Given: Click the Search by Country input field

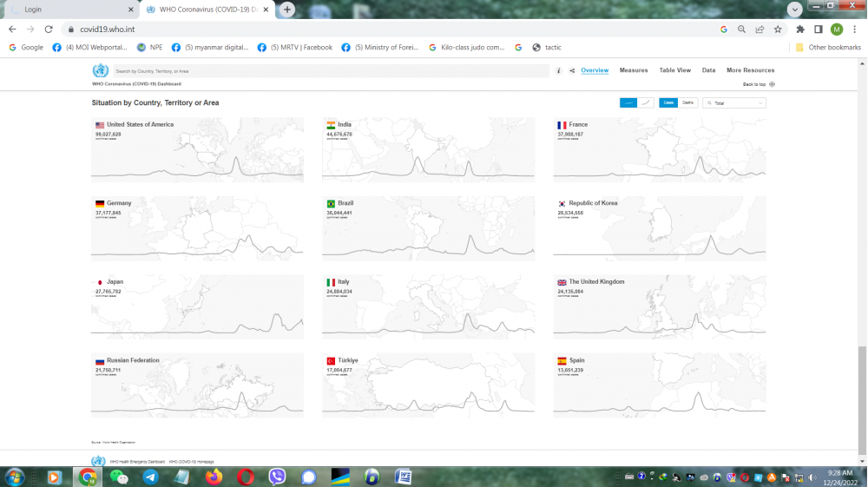Looking at the screenshot, I should pos(330,71).
